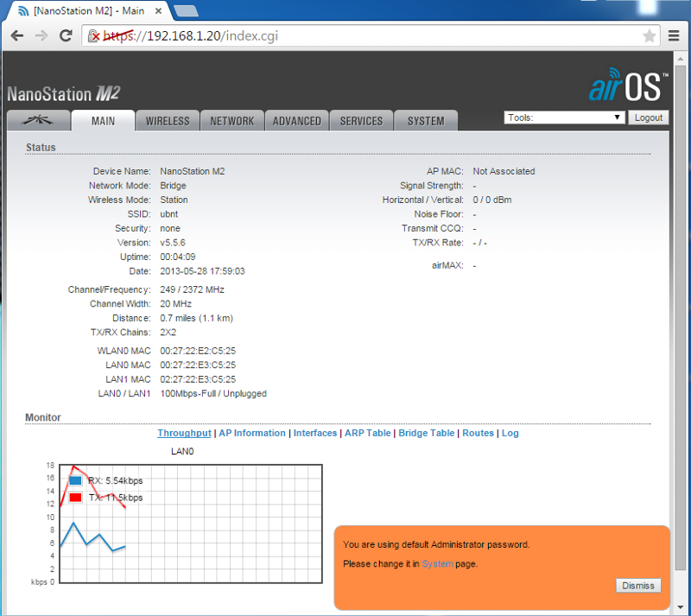Dismiss the password warning

[637, 585]
